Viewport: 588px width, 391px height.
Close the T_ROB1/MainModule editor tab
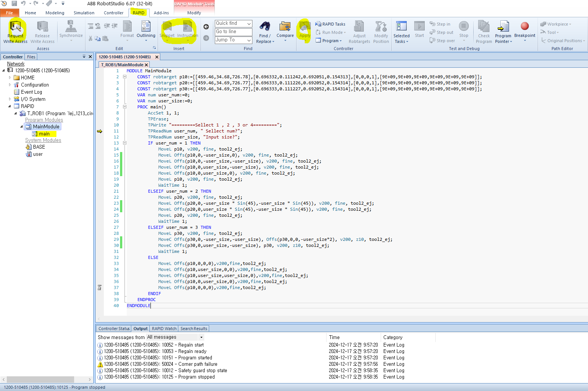pyautogui.click(x=147, y=65)
